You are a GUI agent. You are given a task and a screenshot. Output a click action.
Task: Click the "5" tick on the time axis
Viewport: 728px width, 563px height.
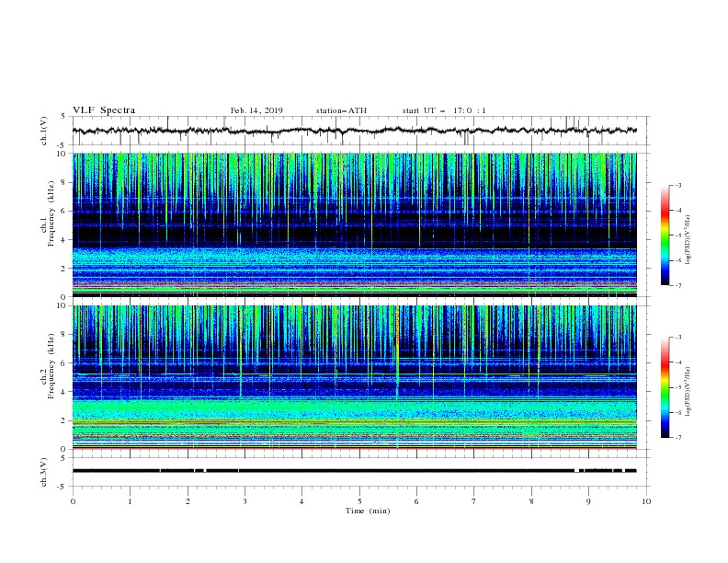tap(359, 501)
